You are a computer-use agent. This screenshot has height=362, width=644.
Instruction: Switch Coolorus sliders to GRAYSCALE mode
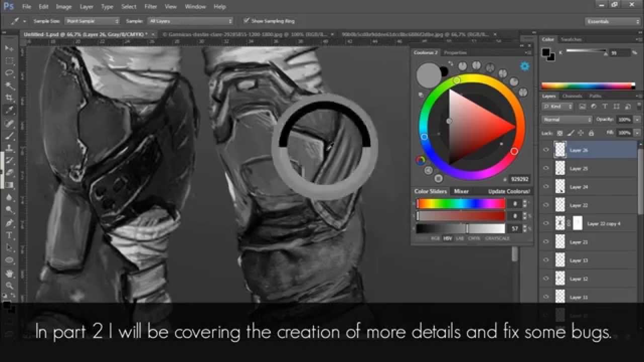tap(497, 238)
